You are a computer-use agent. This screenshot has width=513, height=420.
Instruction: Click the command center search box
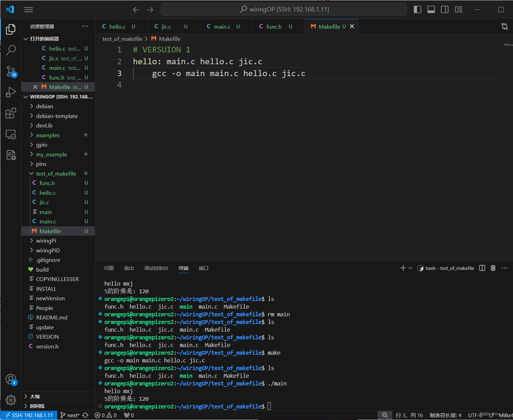(283, 9)
